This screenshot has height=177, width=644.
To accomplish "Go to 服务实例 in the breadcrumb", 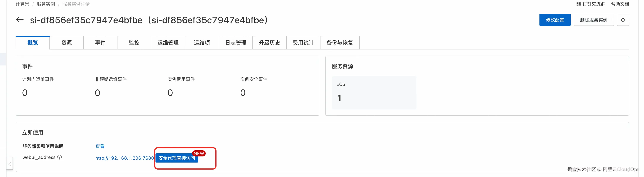I will [46, 4].
